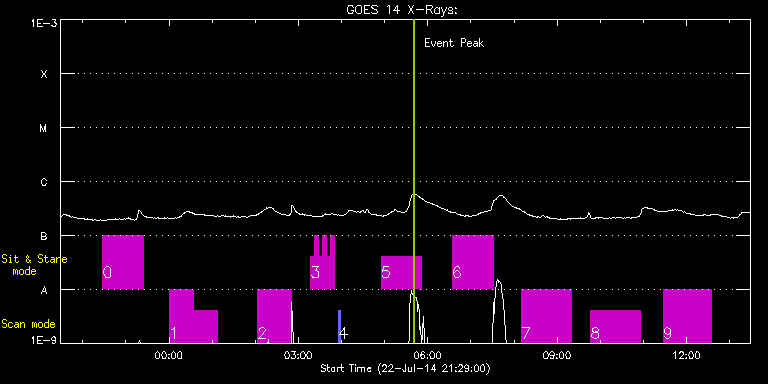768x384 pixels.
Task: Click the 'B' flare class label
Action: coord(44,236)
